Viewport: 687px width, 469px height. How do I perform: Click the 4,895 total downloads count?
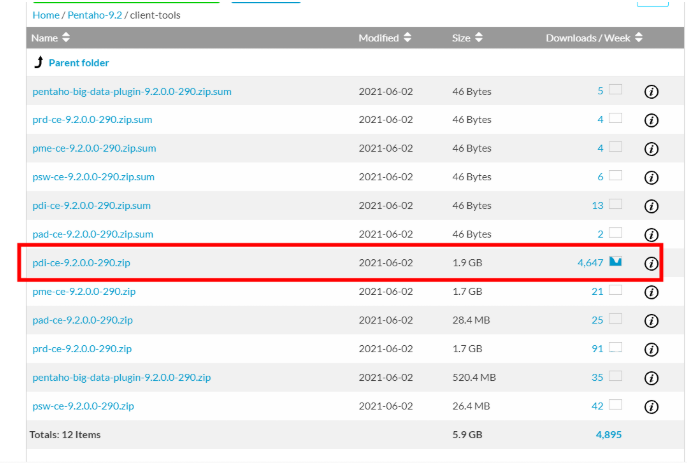(x=609, y=434)
